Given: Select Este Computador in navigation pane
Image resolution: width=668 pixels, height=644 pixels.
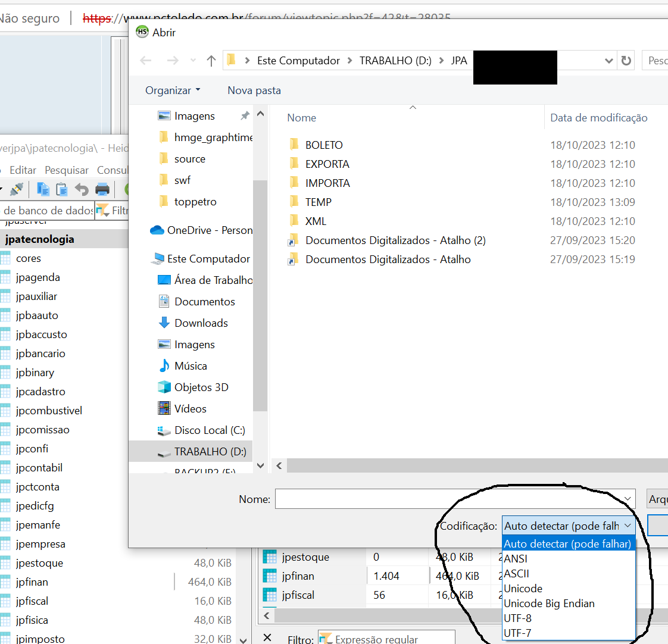Looking at the screenshot, I should (x=208, y=258).
